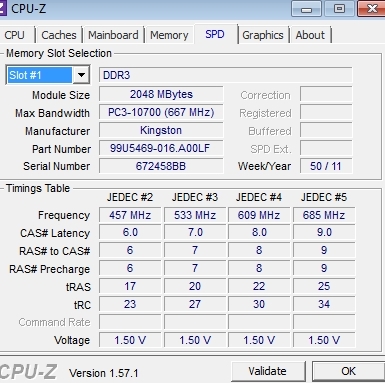The image size is (385, 383).
Task: Maximize the CPU-Z window
Action: [x=339, y=9]
